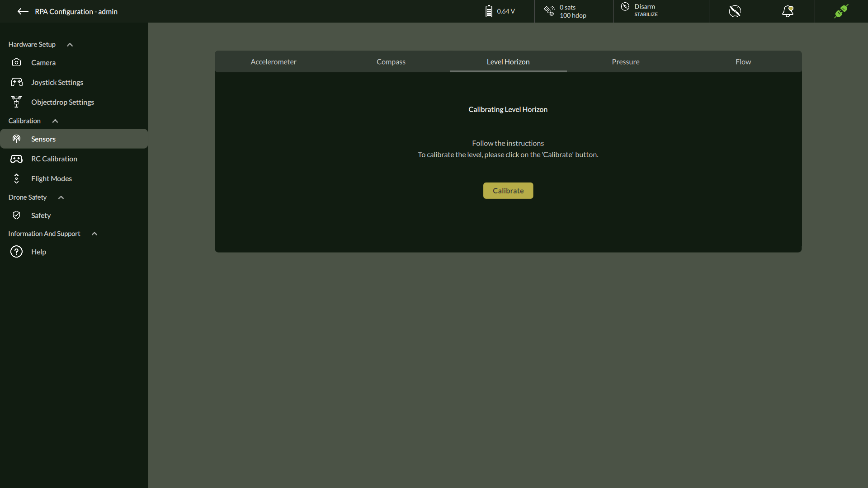Open the Flow tab
The height and width of the screenshot is (488, 868).
click(x=743, y=61)
